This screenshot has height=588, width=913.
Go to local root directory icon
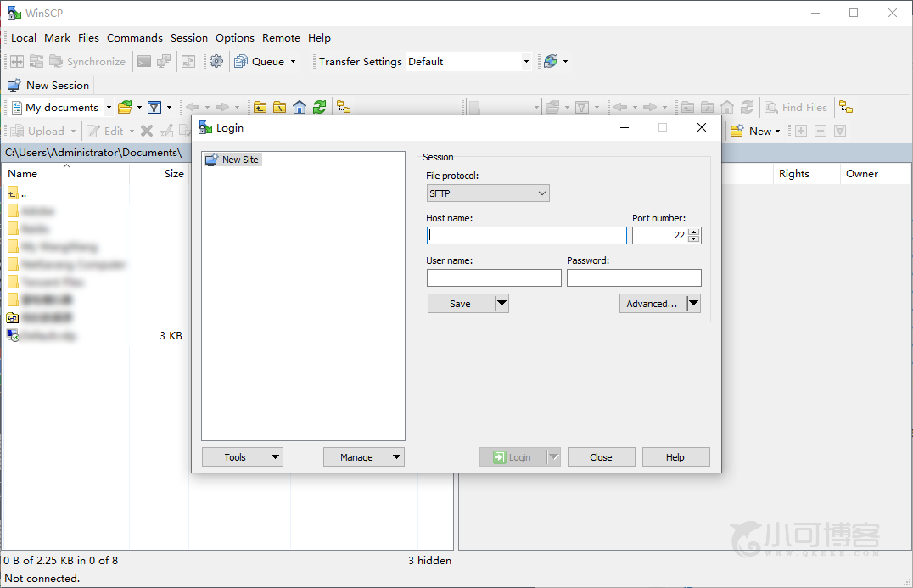[x=279, y=107]
